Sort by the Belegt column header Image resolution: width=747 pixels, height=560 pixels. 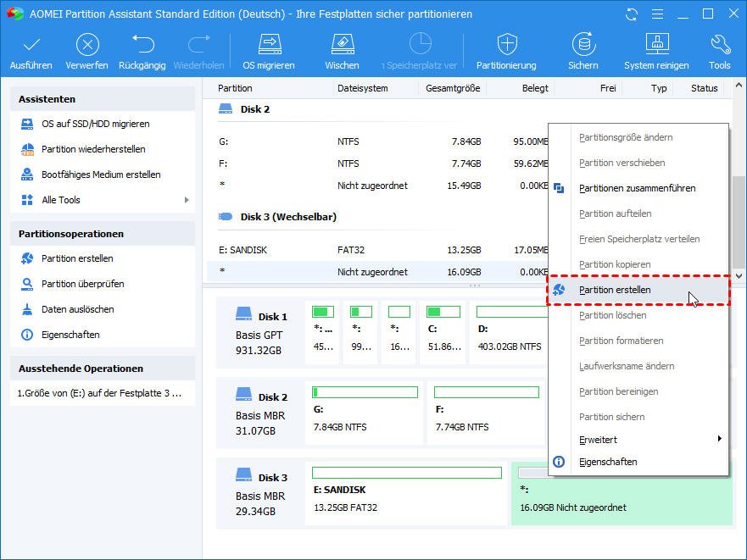tap(535, 88)
